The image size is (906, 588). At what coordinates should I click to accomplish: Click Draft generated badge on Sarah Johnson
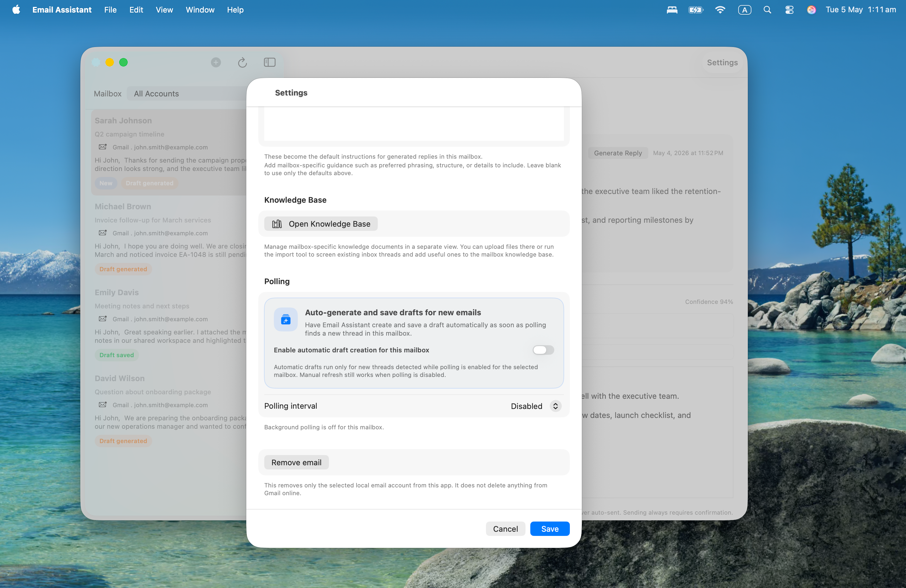pos(150,183)
